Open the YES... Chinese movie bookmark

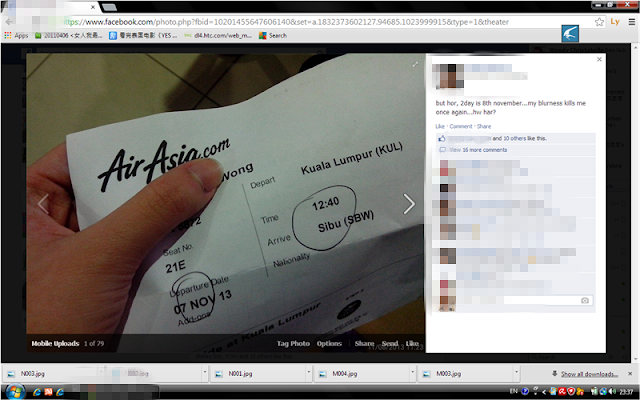[x=143, y=36]
